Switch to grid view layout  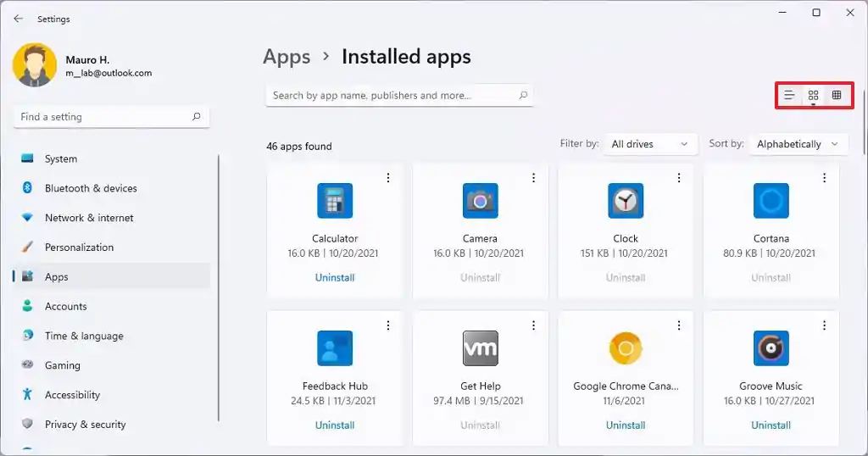tap(813, 96)
